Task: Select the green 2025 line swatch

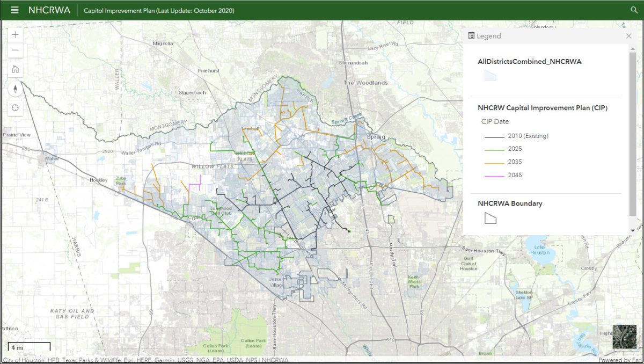Action: pos(493,149)
